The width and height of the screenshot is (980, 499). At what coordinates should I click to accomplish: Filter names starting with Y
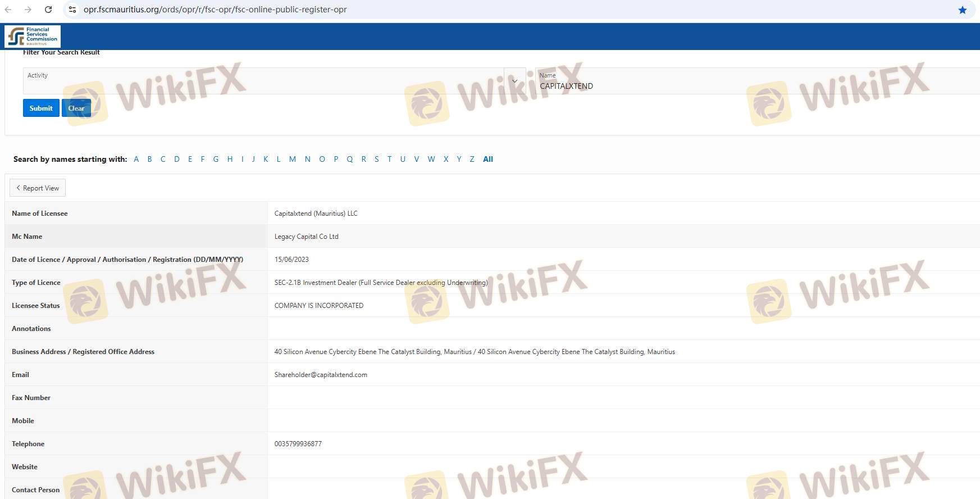click(459, 159)
